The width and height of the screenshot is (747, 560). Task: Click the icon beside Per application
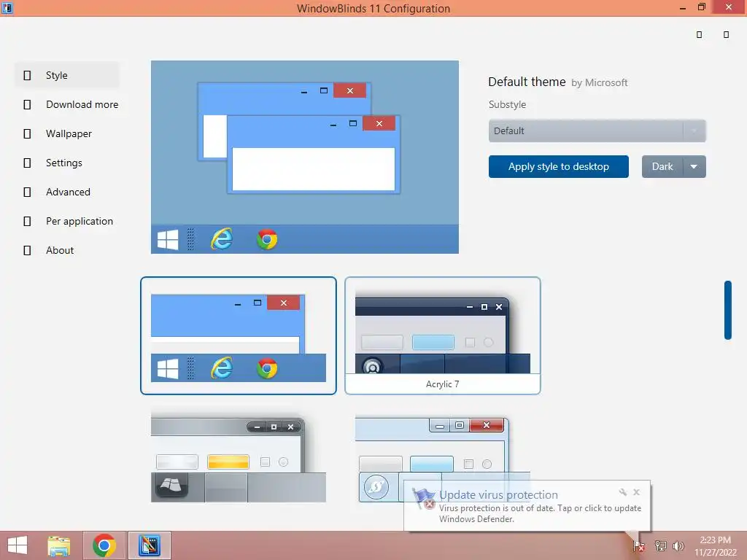coord(27,221)
